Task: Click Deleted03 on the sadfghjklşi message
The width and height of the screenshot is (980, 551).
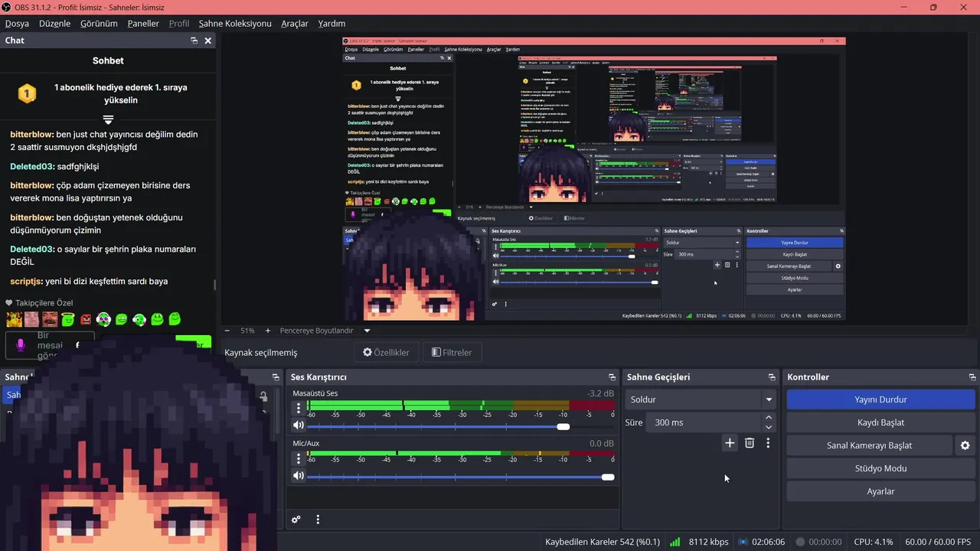Action: [31, 167]
